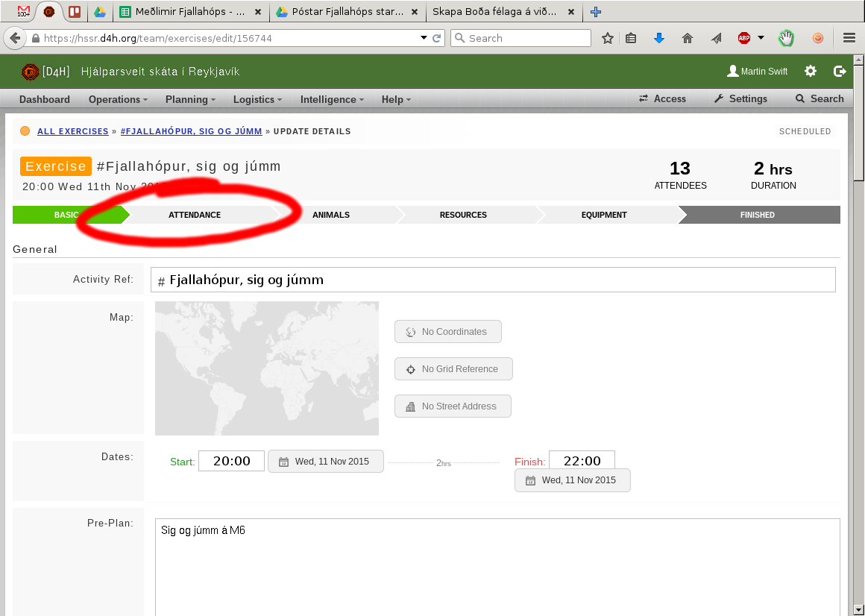
Task: Expand the Logistics menu
Action: 257,99
